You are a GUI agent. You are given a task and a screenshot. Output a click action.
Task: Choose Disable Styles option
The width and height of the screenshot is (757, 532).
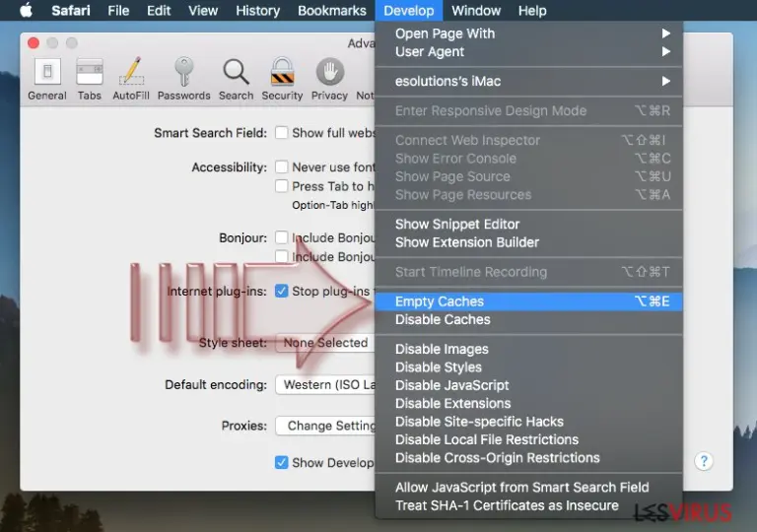(x=528, y=367)
